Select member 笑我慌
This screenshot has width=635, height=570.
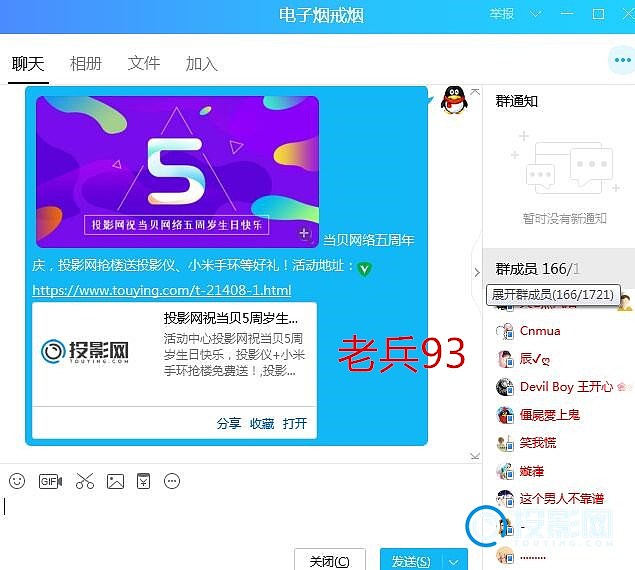tap(538, 443)
